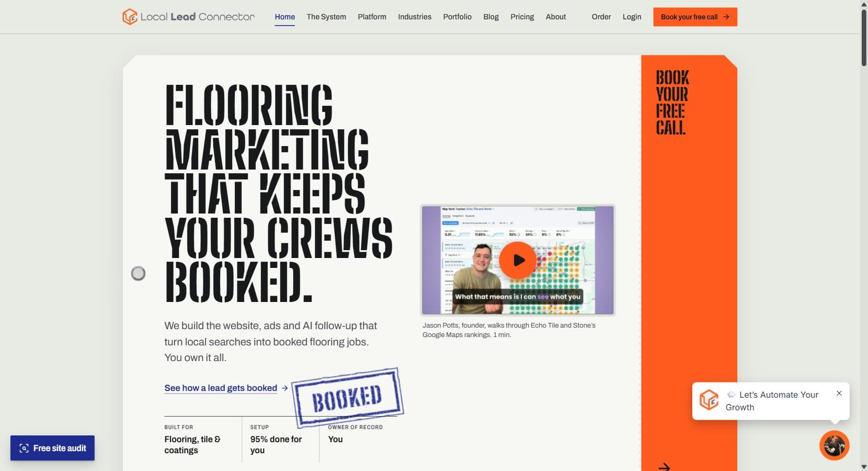This screenshot has width=868, height=471.
Task: Click the Order link
Action: (x=601, y=17)
